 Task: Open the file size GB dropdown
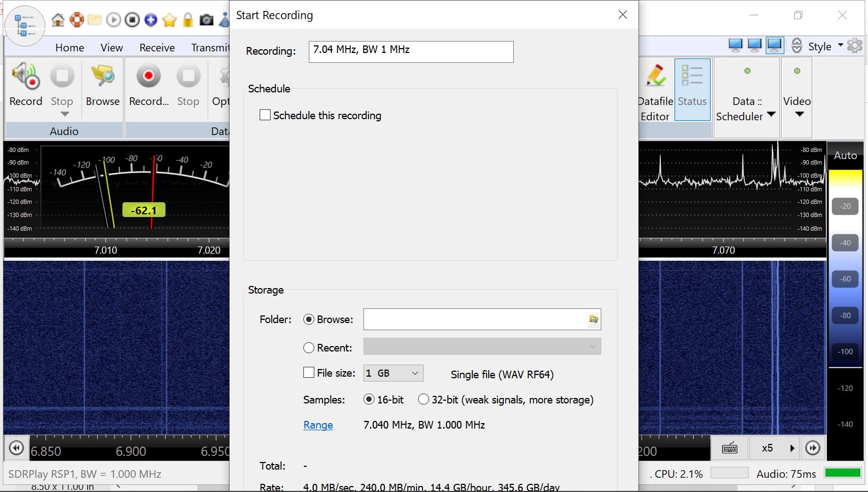click(394, 373)
